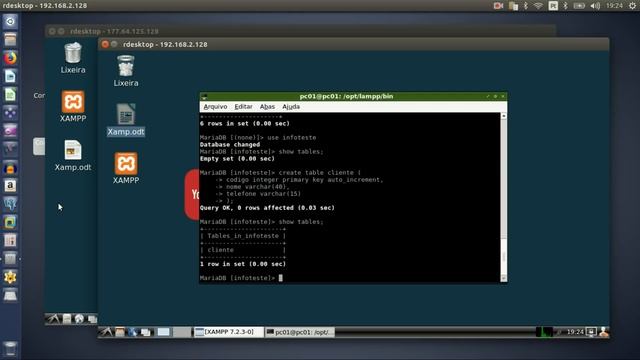Viewport: 640px width, 360px height.
Task: Select Lixeira icon in background rdesktop window
Action: (73, 58)
